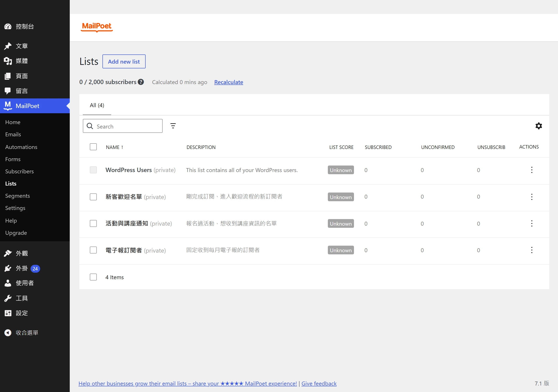Click the WordPress Users row checkbox
Screen dimensions: 558x392
pyautogui.click(x=93, y=170)
